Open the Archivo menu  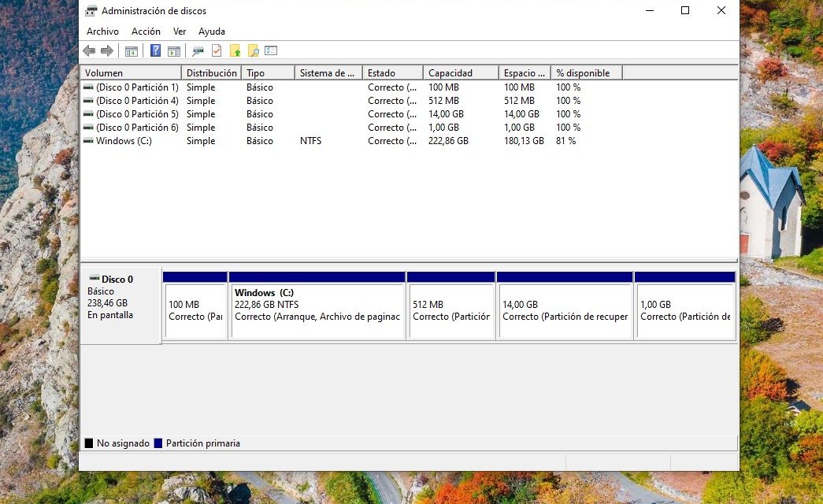click(x=102, y=31)
